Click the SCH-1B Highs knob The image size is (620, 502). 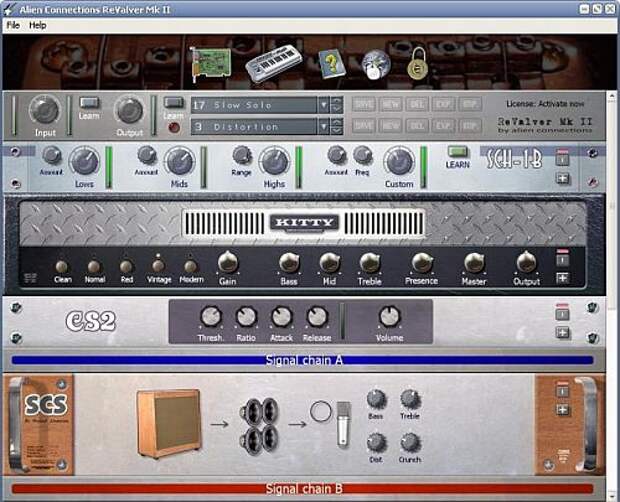(274, 161)
